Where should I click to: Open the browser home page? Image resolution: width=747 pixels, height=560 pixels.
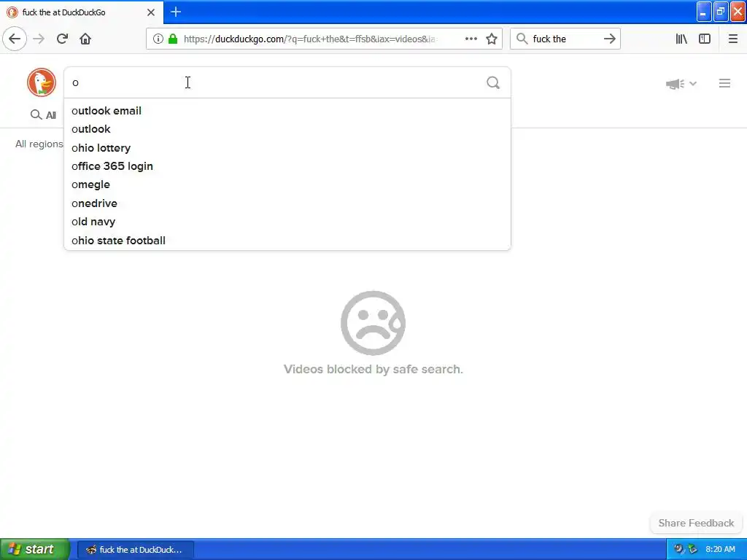[85, 39]
